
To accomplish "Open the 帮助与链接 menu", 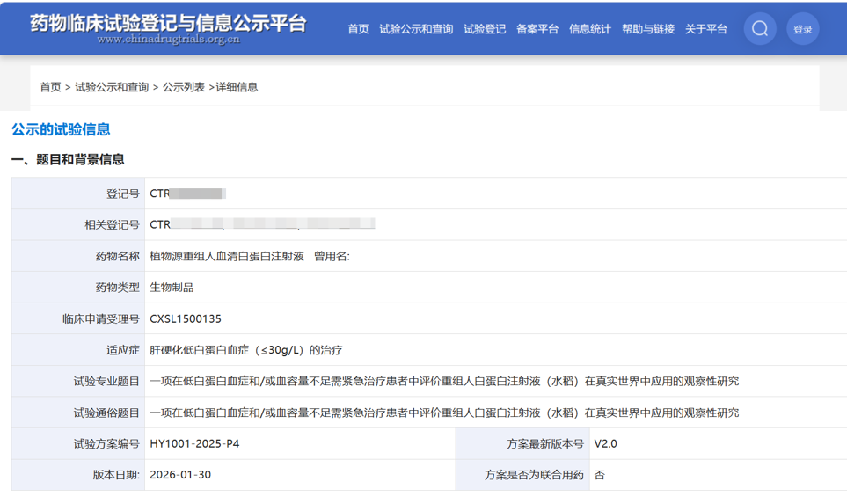I will pos(648,29).
